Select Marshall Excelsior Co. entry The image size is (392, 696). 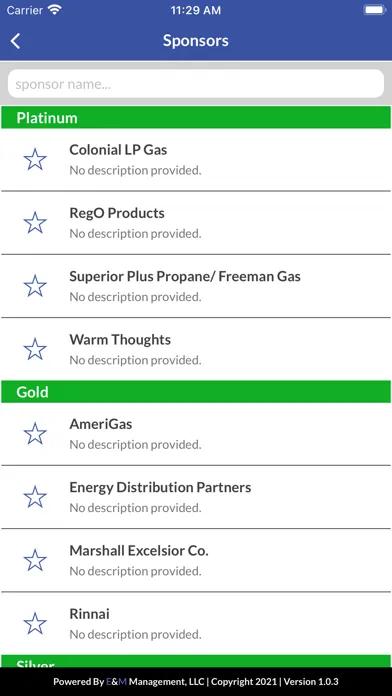click(x=196, y=560)
